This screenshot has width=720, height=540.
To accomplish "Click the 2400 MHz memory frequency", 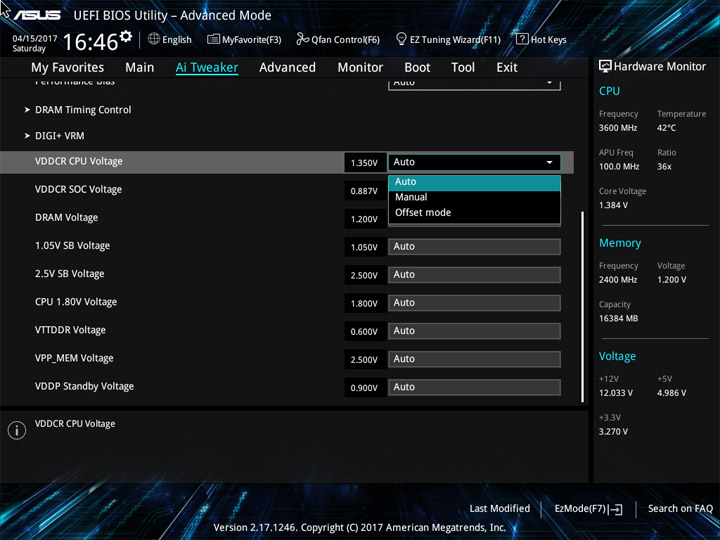I will (618, 280).
